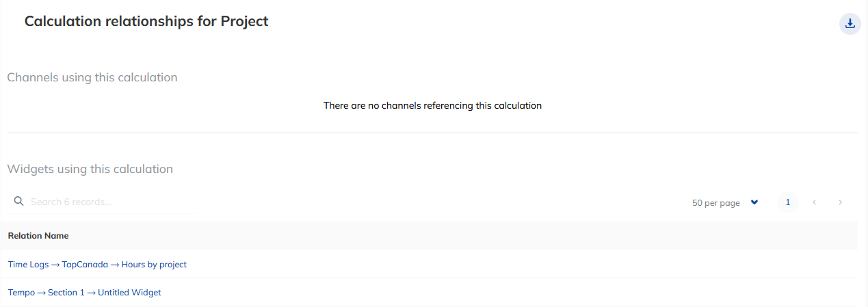Select page 1 in pagination
This screenshot has height=307, width=868.
pos(787,202)
